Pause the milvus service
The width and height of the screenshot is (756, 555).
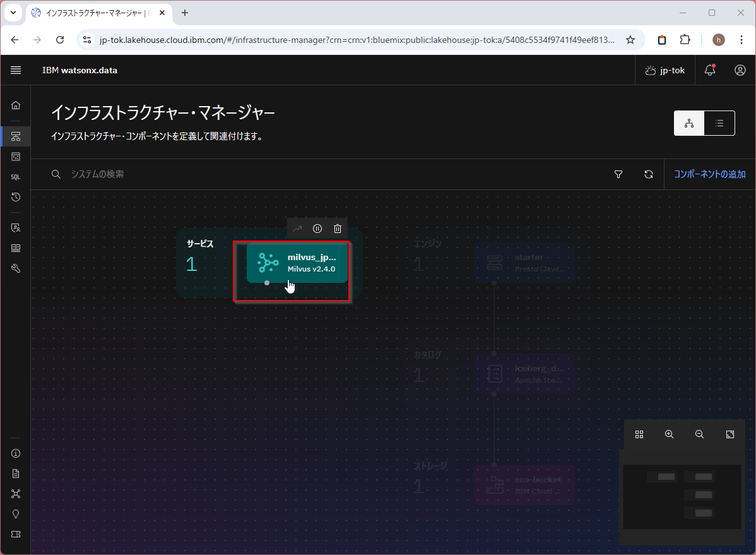click(x=317, y=229)
